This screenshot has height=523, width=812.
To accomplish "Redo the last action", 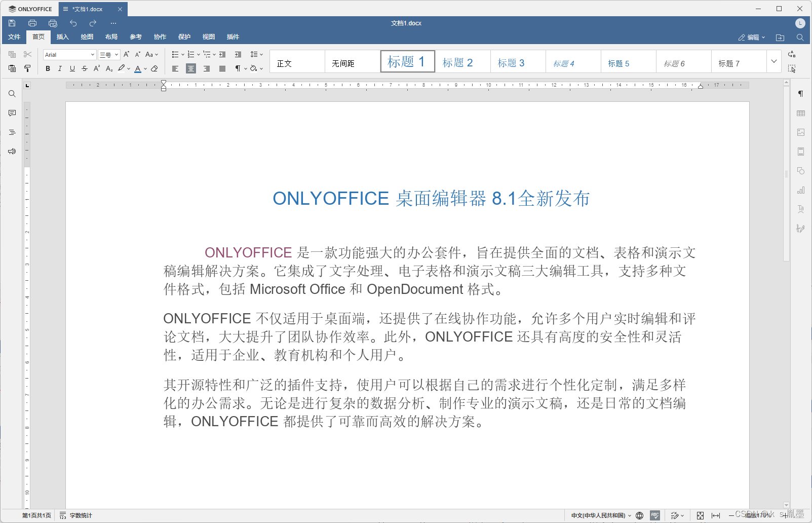I will click(93, 23).
